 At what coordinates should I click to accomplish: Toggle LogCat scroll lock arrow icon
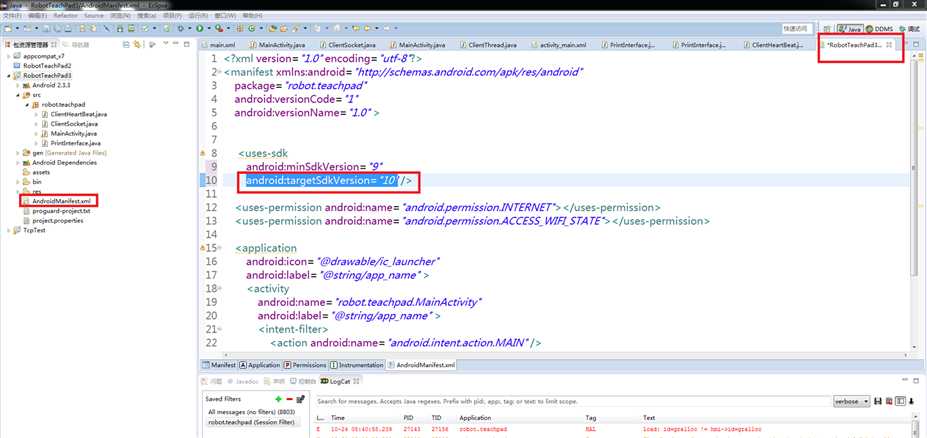pyautogui.click(x=910, y=401)
